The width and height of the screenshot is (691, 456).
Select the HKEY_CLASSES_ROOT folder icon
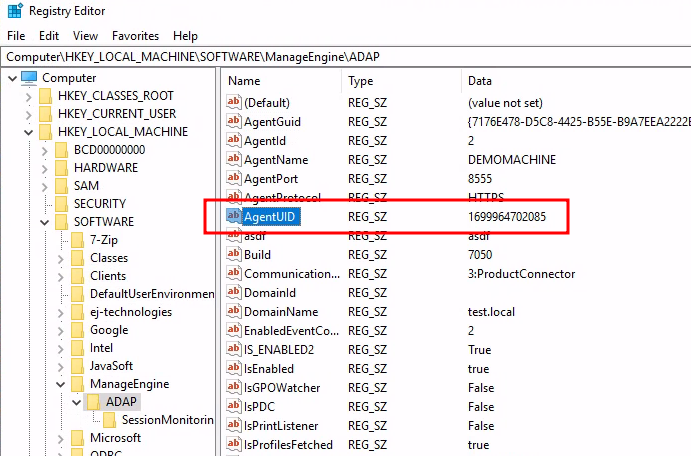coord(45,96)
